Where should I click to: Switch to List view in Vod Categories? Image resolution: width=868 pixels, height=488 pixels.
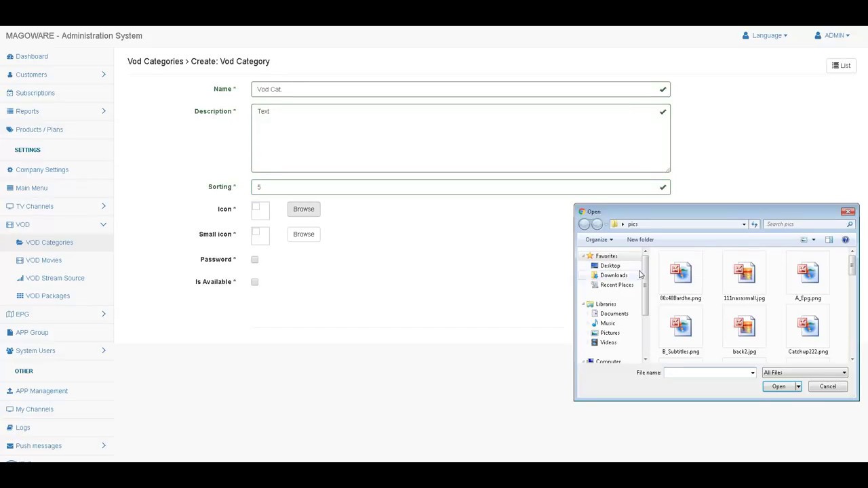841,65
